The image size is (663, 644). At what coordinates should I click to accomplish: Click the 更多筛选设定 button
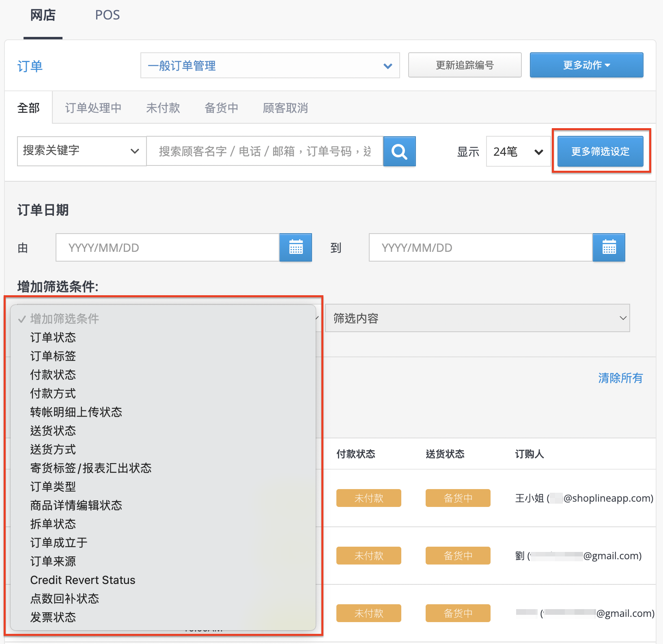[601, 151]
